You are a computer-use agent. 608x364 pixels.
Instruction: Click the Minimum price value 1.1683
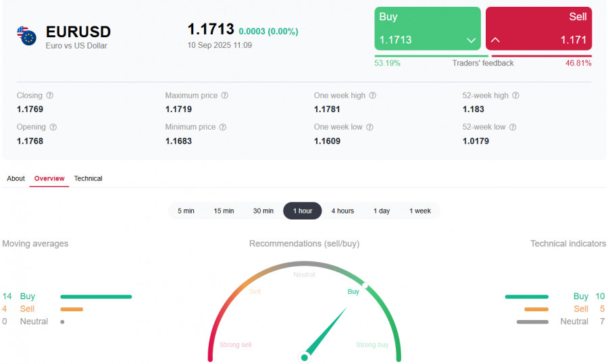click(x=178, y=141)
